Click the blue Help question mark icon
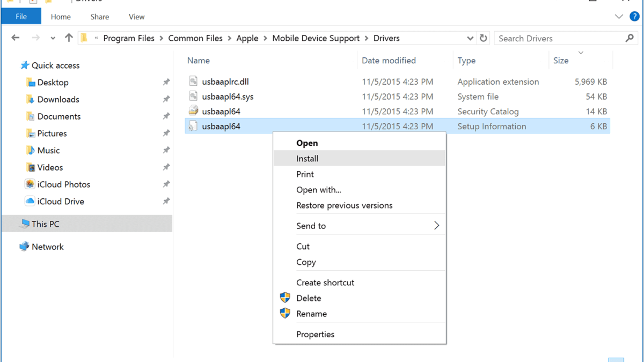The height and width of the screenshot is (362, 644). pyautogui.click(x=635, y=17)
